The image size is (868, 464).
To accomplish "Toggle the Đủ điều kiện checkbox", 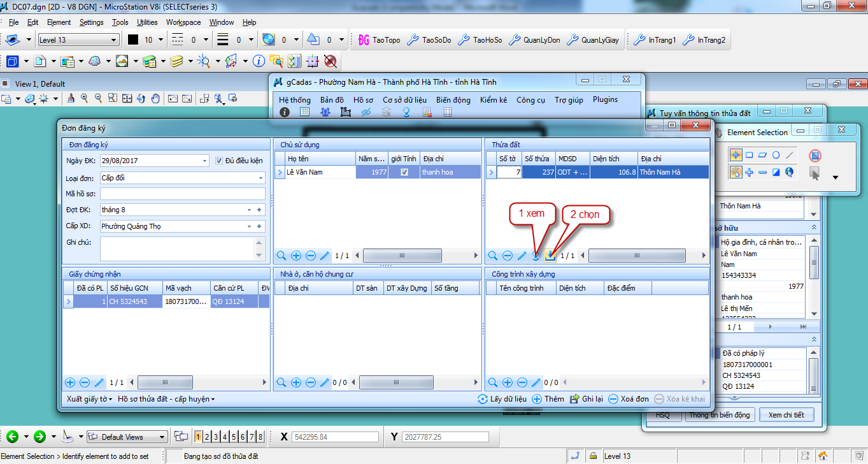I will pyautogui.click(x=219, y=161).
